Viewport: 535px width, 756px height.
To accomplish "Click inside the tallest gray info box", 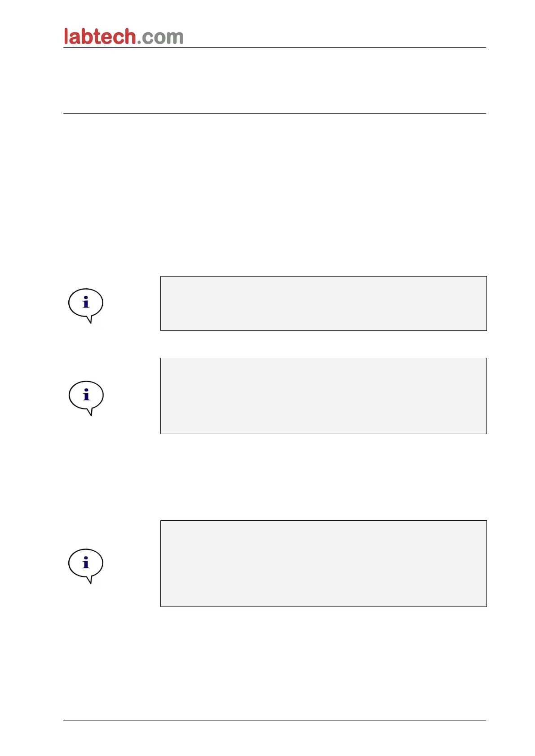I will (323, 563).
